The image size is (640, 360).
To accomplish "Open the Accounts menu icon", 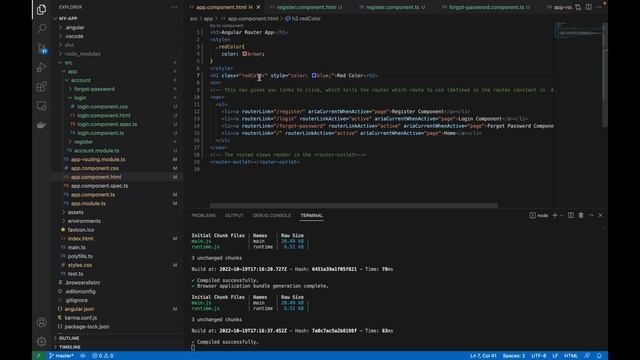I will pyautogui.click(x=41, y=322).
